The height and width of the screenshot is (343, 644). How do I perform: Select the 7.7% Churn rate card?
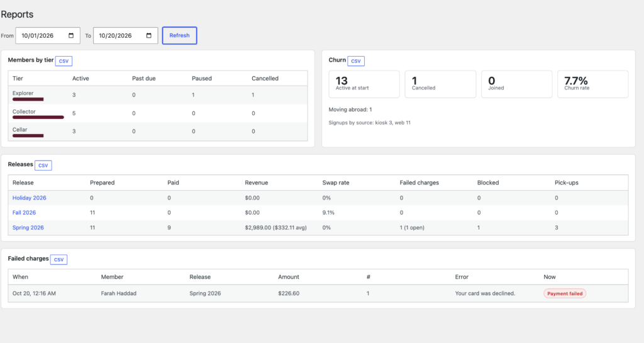click(x=592, y=84)
